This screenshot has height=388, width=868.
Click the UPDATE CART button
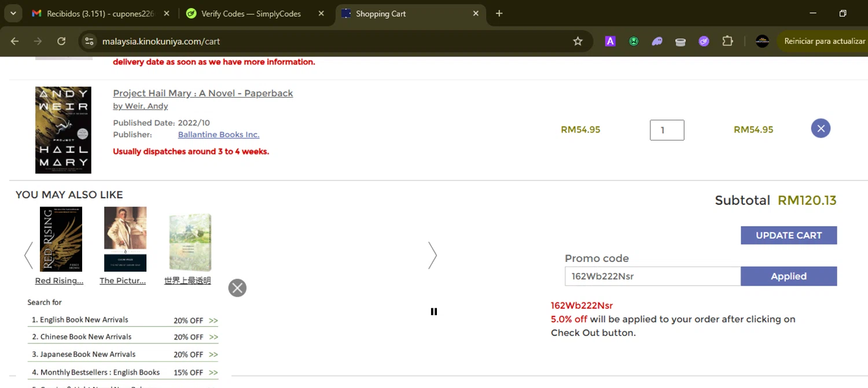click(789, 235)
